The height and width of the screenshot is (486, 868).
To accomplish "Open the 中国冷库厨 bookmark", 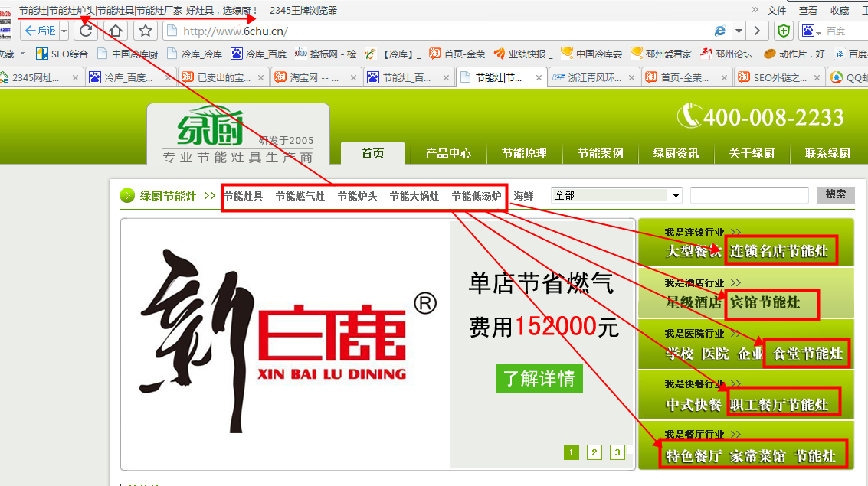I will [127, 54].
